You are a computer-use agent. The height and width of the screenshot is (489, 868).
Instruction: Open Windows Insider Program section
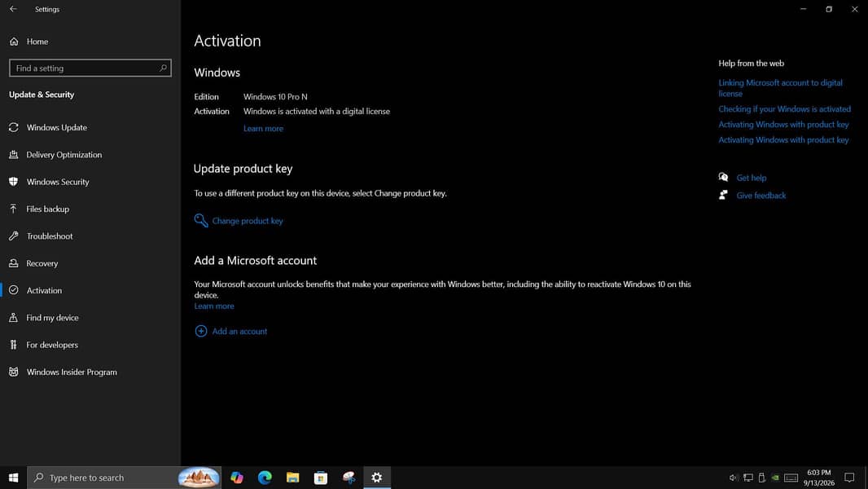pos(90,372)
